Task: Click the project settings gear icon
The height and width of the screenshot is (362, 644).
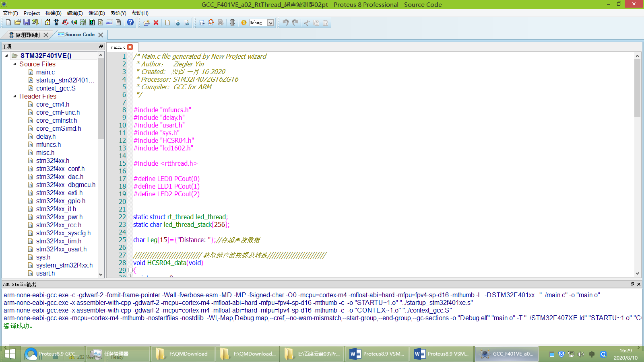Action: pyautogui.click(x=244, y=23)
